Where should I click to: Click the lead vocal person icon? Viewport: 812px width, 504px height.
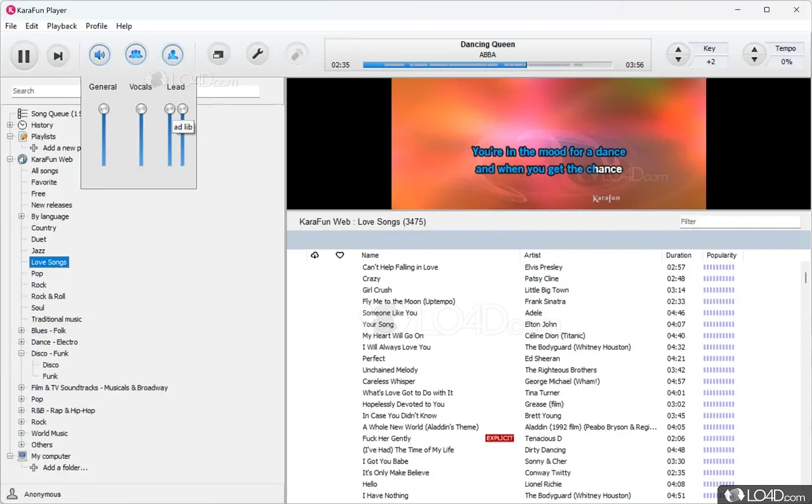point(173,55)
